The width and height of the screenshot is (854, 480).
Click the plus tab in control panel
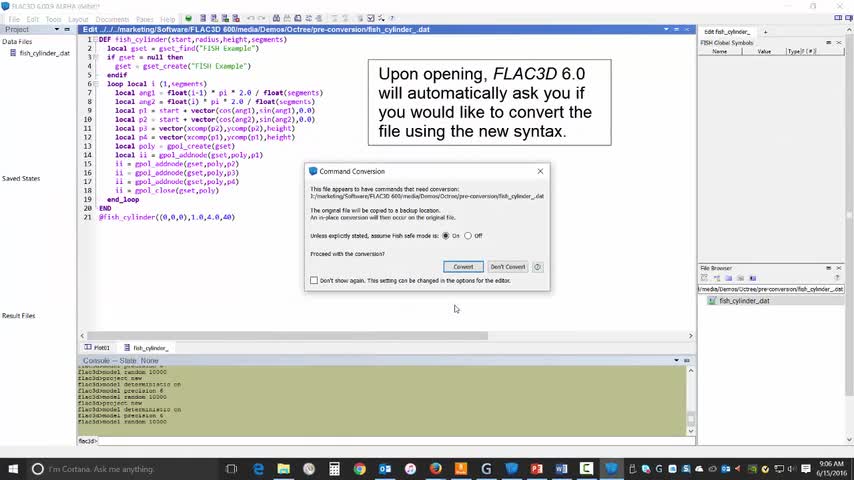click(765, 32)
